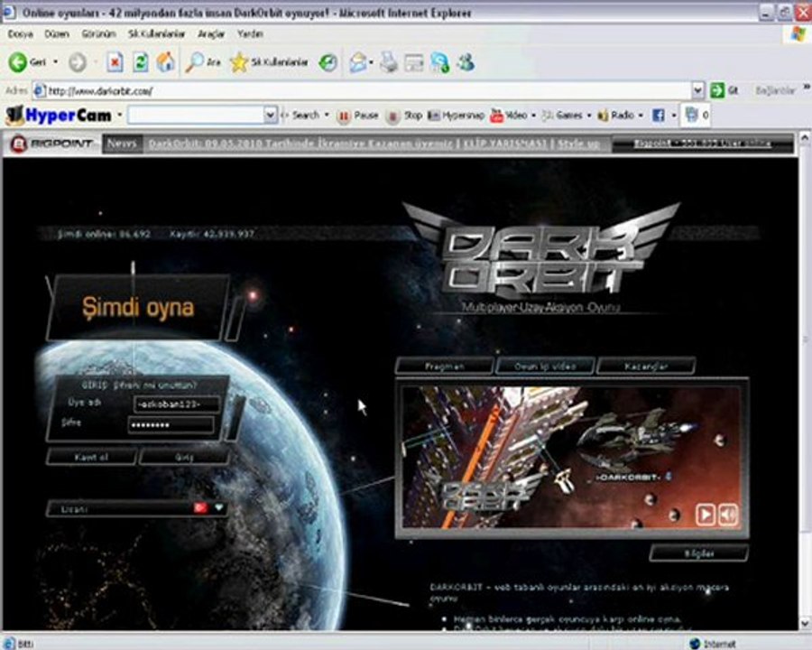Switch to the Oyun içi video tab

545,366
